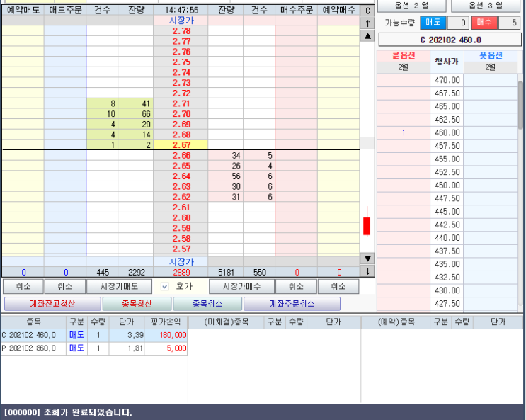Switch to 옵션 3월 tab

pyautogui.click(x=486, y=6)
